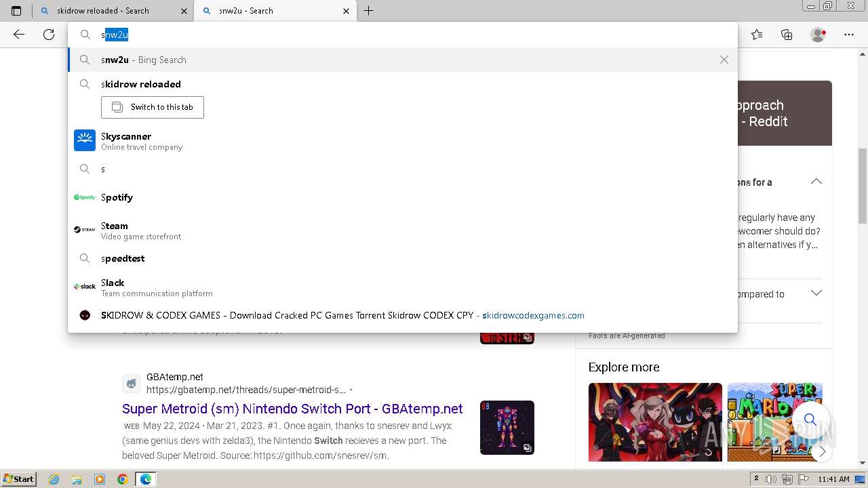Open Windows Media Player taskbar icon

(100, 479)
